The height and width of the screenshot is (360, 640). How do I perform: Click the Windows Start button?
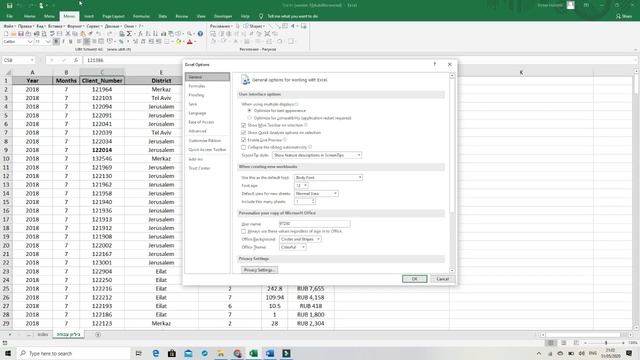[x=8, y=353]
